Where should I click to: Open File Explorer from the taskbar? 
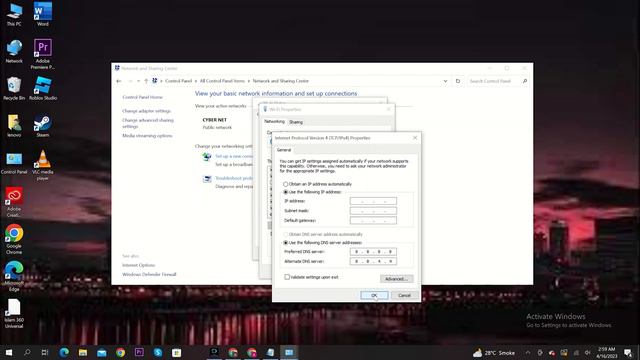83,352
